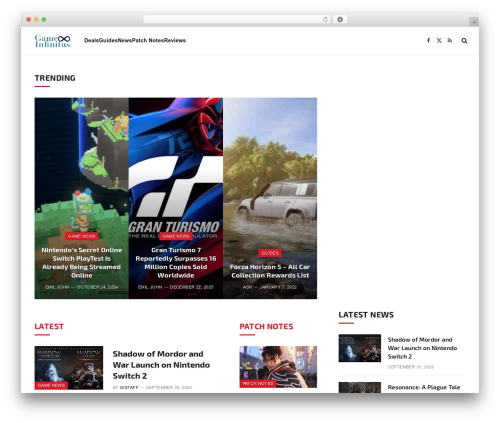Open Forza Horizon 5 Car Collection Rewards article

270,271
